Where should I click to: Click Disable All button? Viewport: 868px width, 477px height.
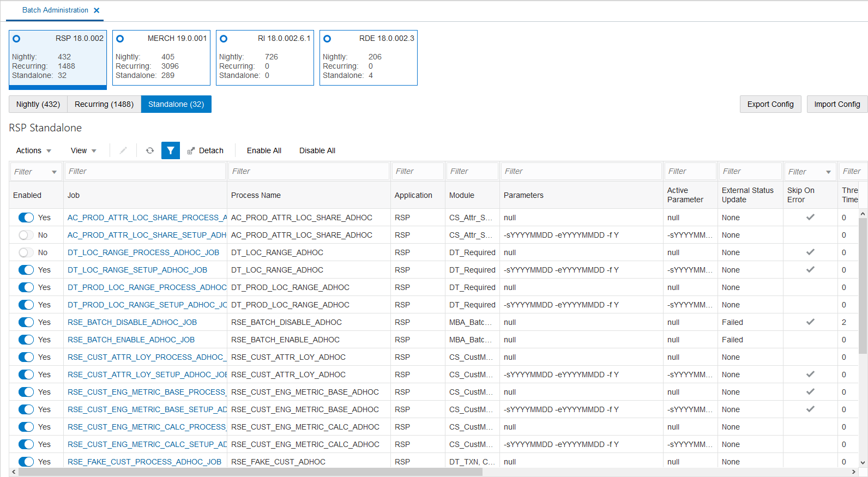coord(317,150)
